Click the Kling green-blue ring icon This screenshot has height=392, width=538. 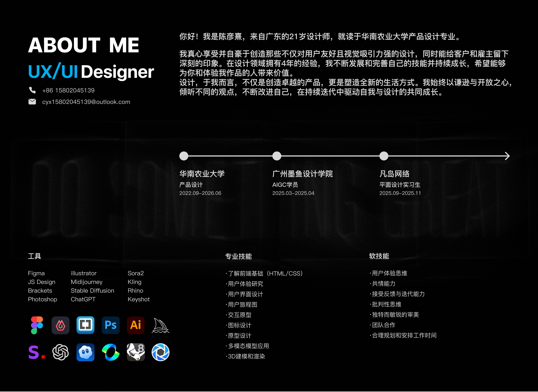[111, 352]
